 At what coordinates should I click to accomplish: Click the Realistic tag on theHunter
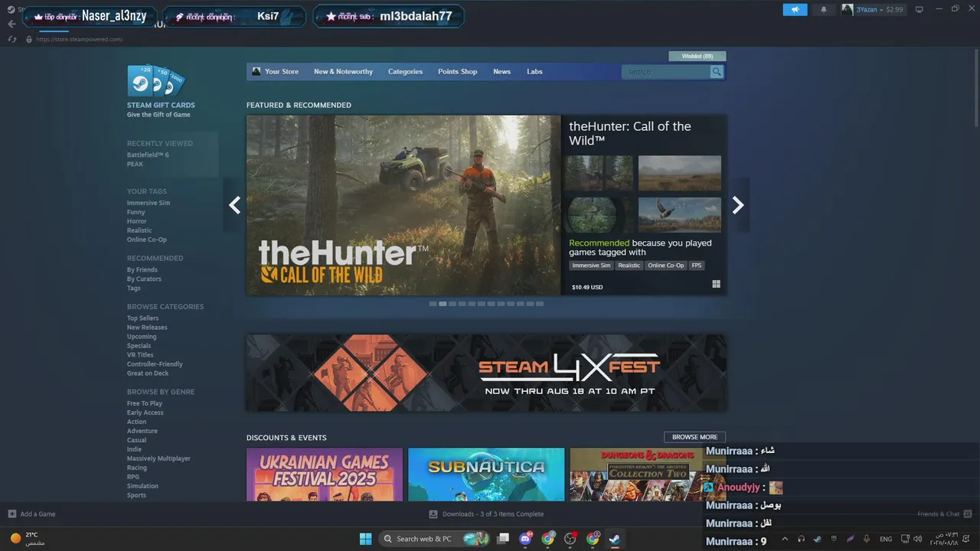(x=629, y=266)
